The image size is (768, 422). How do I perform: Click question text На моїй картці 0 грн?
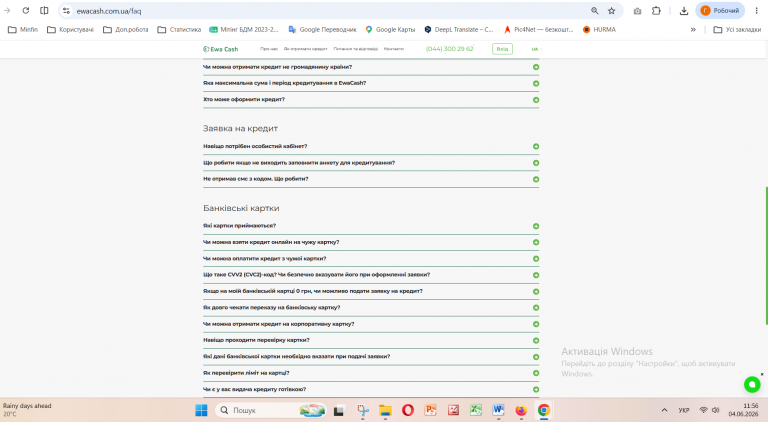[312, 291]
